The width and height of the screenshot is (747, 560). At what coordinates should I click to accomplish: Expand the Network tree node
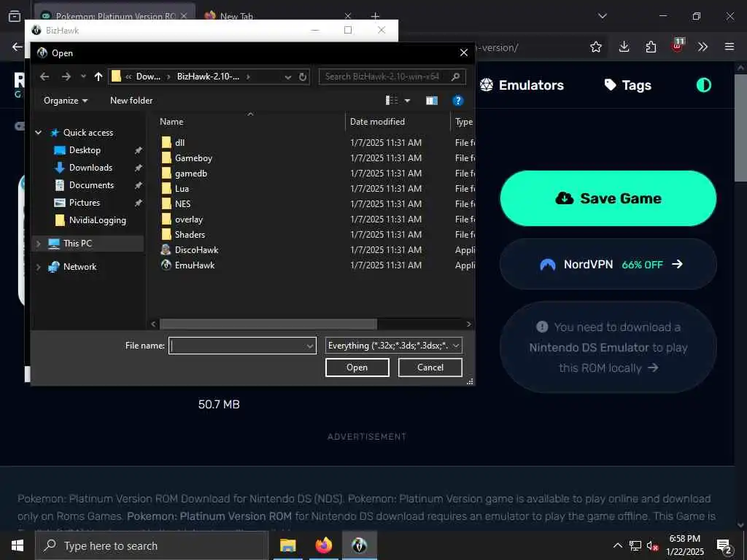click(x=39, y=267)
